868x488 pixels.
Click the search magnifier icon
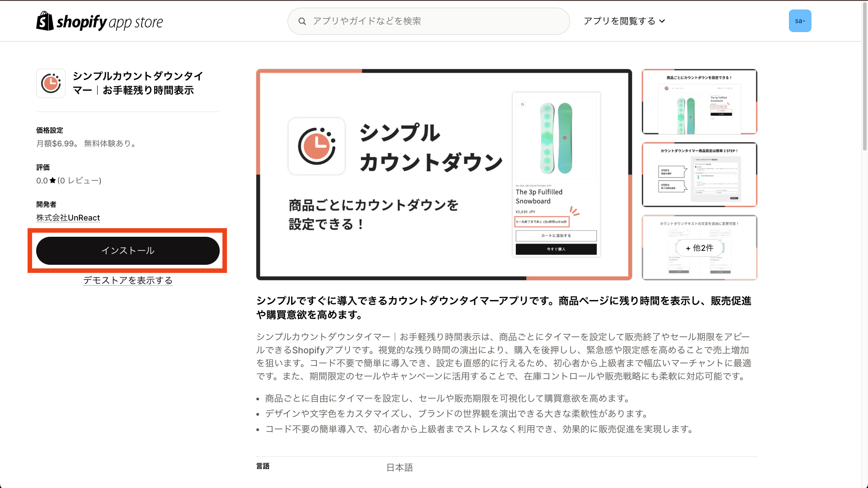tap(302, 21)
